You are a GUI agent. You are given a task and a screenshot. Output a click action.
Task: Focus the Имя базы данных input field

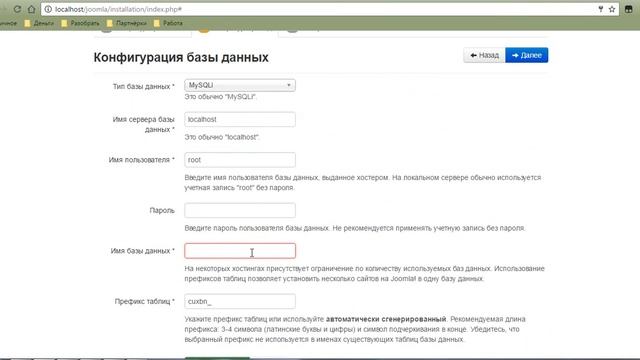(x=240, y=251)
